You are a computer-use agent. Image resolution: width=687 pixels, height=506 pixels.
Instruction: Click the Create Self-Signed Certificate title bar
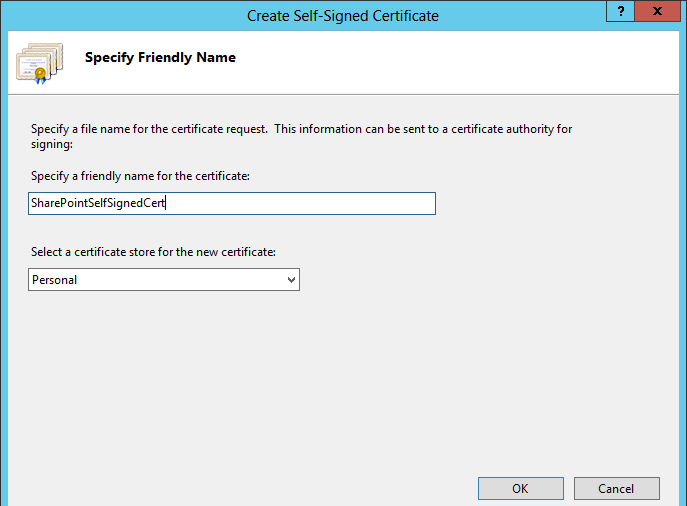point(343,16)
